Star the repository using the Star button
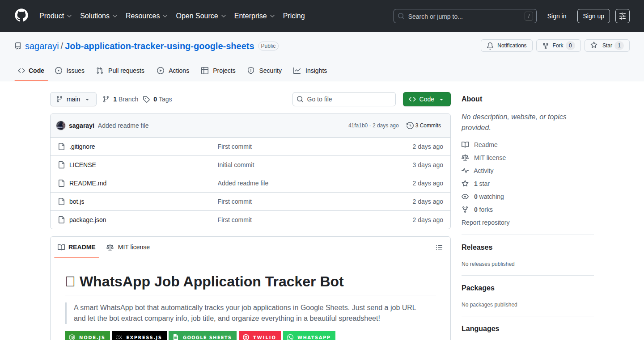 pos(607,46)
